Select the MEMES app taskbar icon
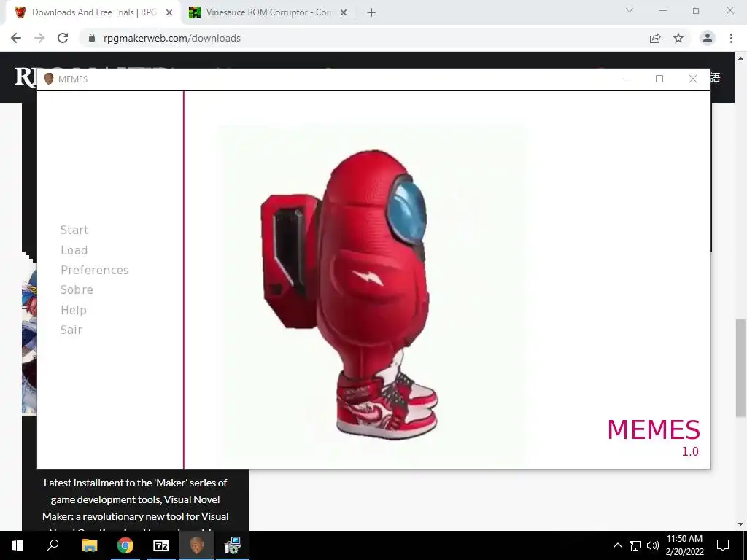Viewport: 747px width, 560px height. pyautogui.click(x=197, y=545)
